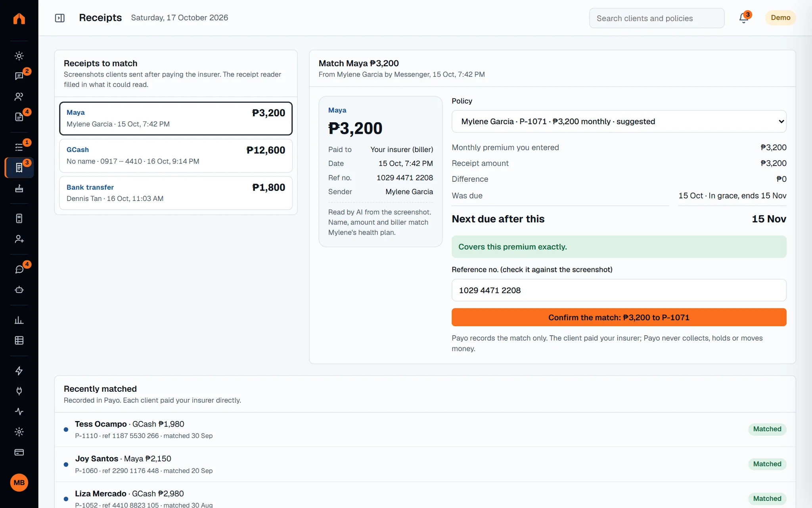Open the Policy suggestion dropdown
The height and width of the screenshot is (508, 812).
[x=619, y=121]
